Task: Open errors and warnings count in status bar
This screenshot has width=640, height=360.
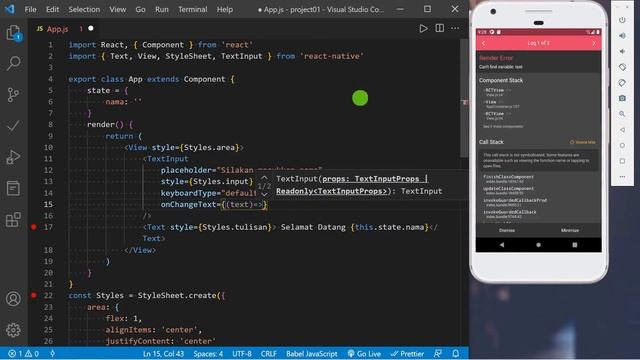Action: coord(23,354)
